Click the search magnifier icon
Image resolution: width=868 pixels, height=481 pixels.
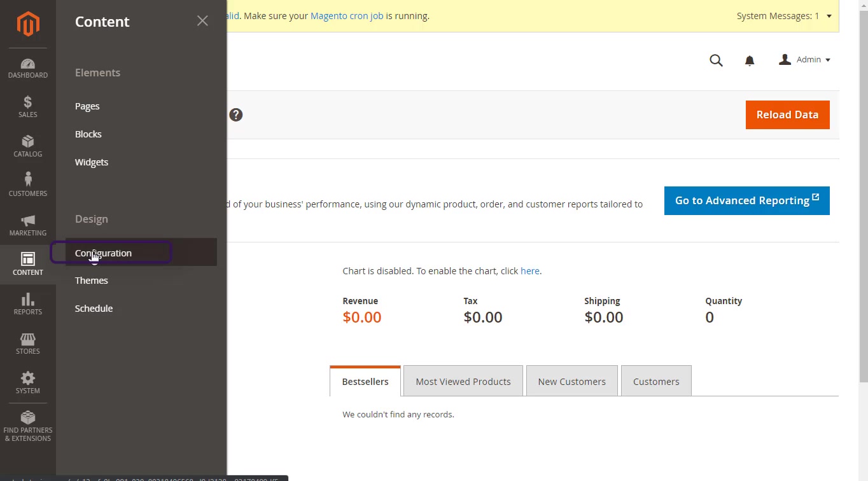pyautogui.click(x=716, y=60)
